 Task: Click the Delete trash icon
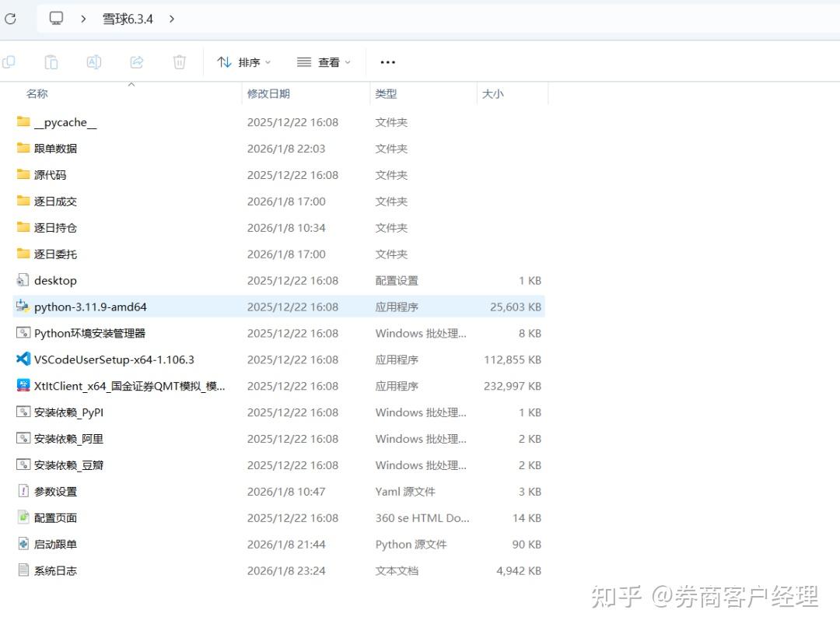(180, 62)
